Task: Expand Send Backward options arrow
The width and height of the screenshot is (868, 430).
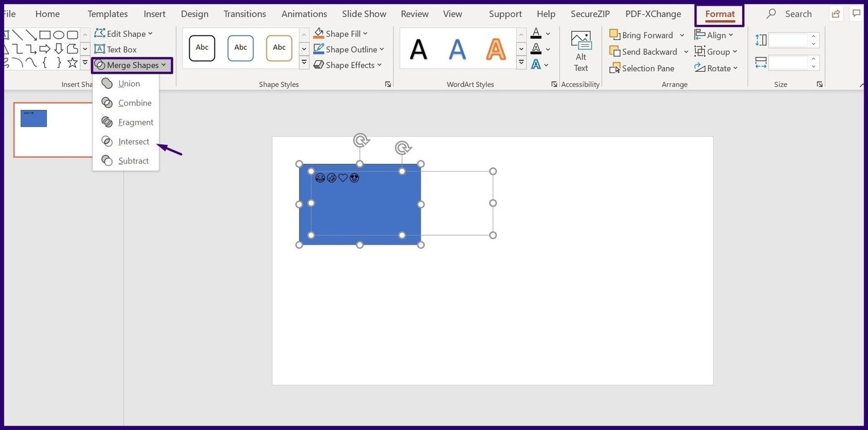Action: pos(686,52)
